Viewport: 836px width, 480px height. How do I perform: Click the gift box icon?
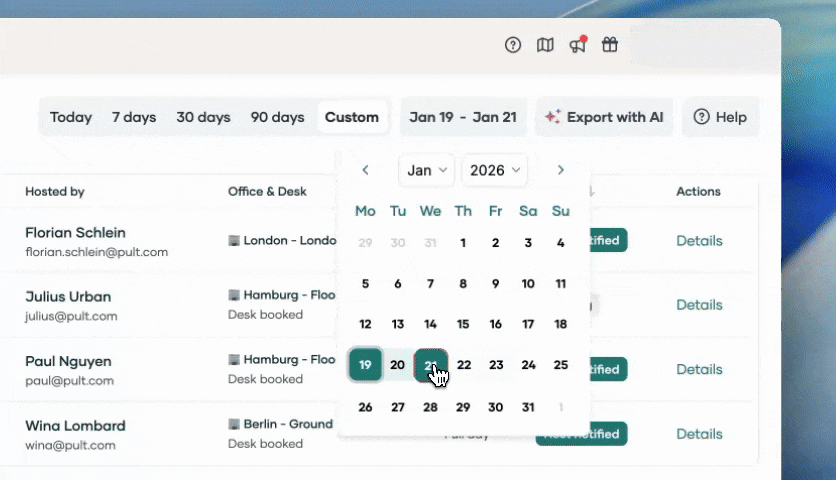(609, 45)
